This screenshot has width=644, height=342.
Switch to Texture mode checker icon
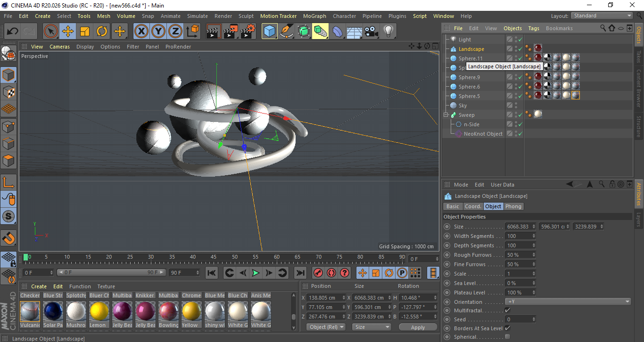click(x=8, y=92)
